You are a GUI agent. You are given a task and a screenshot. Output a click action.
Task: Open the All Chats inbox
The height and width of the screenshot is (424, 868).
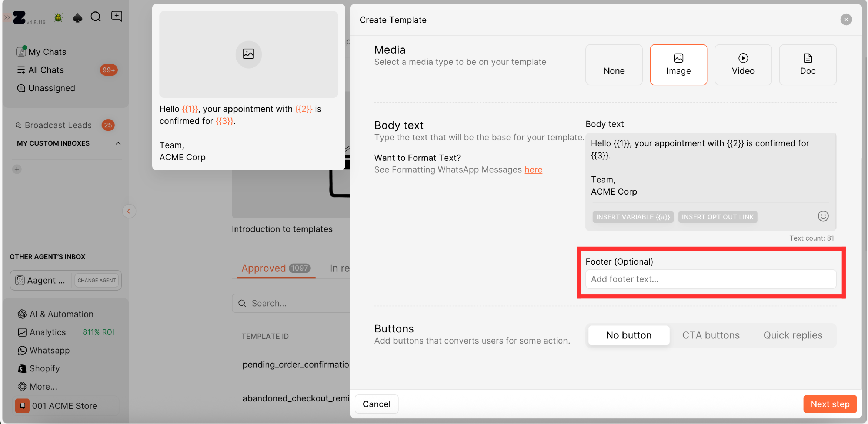(x=46, y=70)
